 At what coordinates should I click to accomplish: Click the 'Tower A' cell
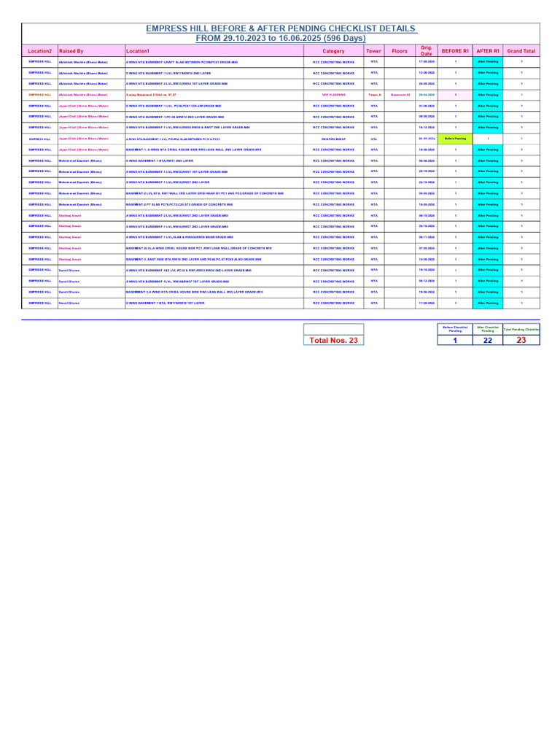374,95
